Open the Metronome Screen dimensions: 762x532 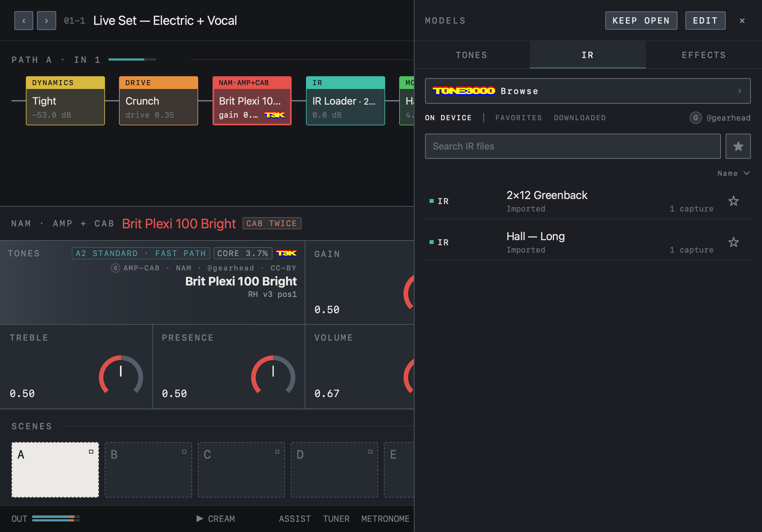(385, 518)
